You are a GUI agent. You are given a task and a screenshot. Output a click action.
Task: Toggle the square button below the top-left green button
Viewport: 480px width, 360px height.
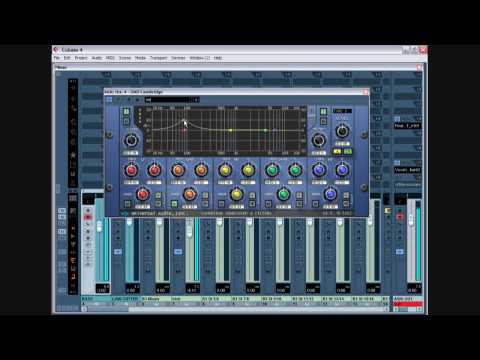[x=126, y=122]
